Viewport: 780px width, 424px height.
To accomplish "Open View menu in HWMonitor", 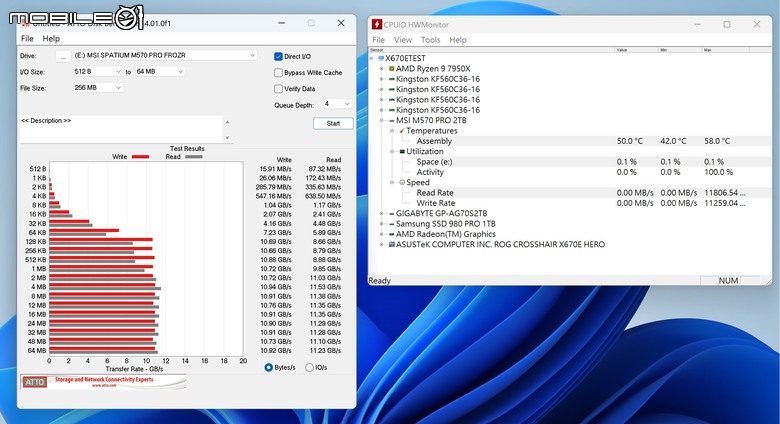I will [x=402, y=40].
